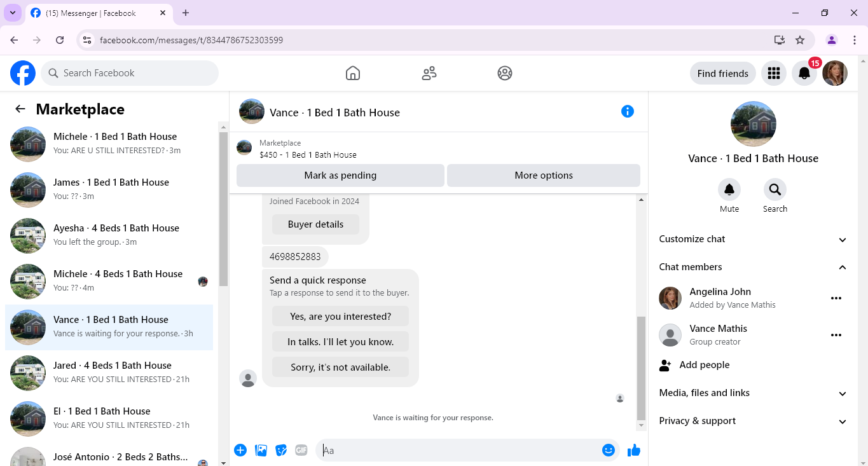The width and height of the screenshot is (868, 466).
Task: Send a thumbs-up like
Action: [x=634, y=450]
